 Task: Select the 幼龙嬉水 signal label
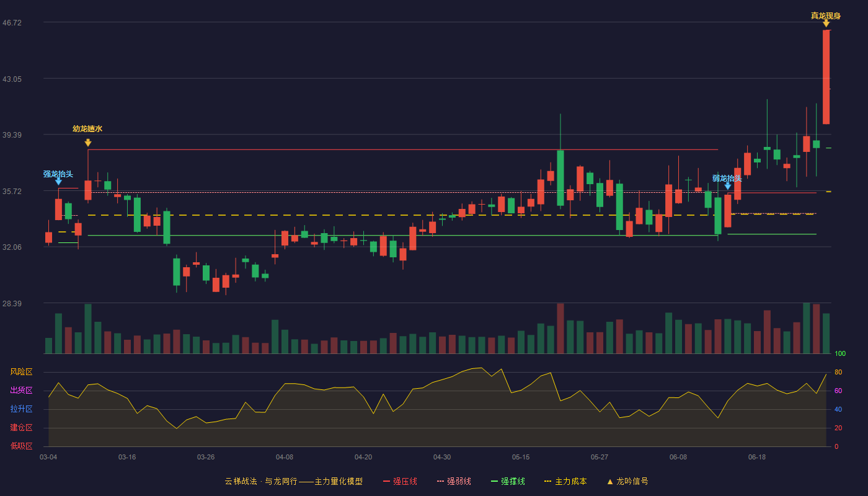(x=87, y=129)
